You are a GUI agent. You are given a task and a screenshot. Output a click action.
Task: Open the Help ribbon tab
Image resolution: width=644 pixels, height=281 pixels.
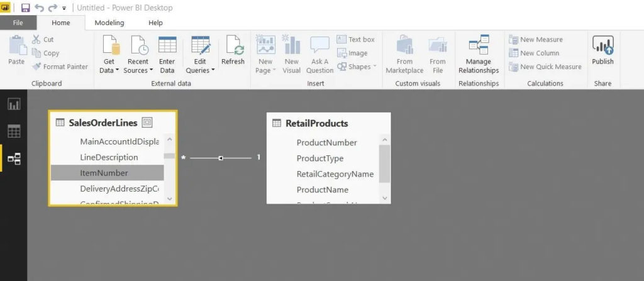(x=156, y=23)
